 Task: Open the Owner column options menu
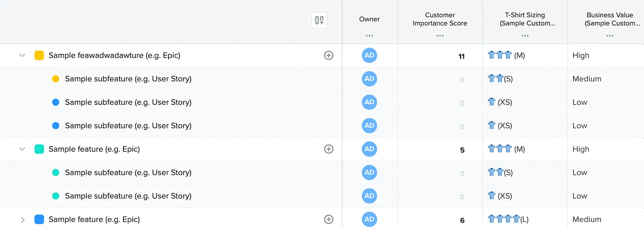(x=369, y=35)
